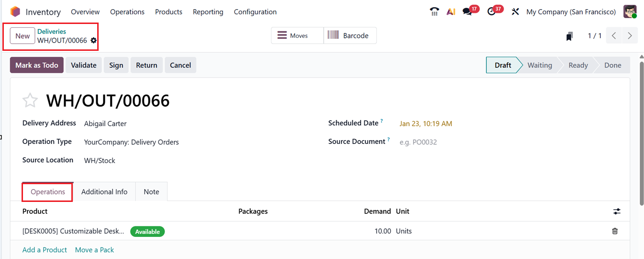The width and height of the screenshot is (644, 259).
Task: Open the conversations messages icon
Action: pos(467,12)
